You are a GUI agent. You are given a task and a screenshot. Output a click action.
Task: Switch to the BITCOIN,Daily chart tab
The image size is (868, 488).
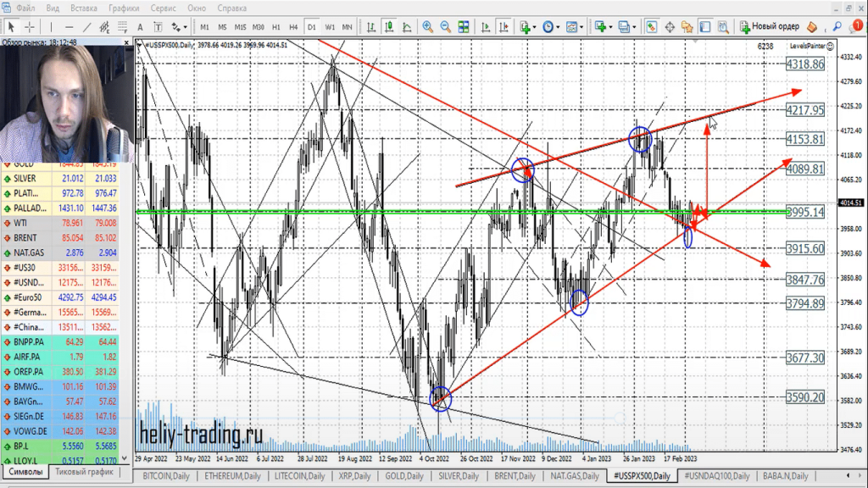[166, 476]
